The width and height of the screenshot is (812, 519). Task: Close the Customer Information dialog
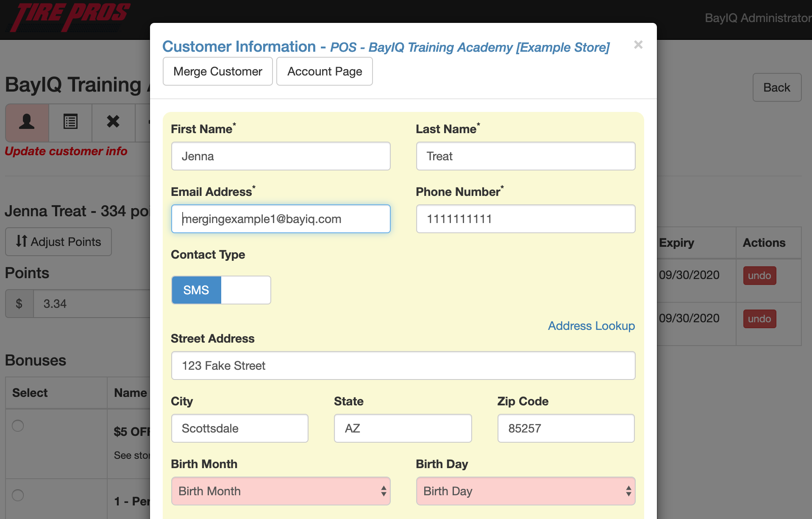638,45
